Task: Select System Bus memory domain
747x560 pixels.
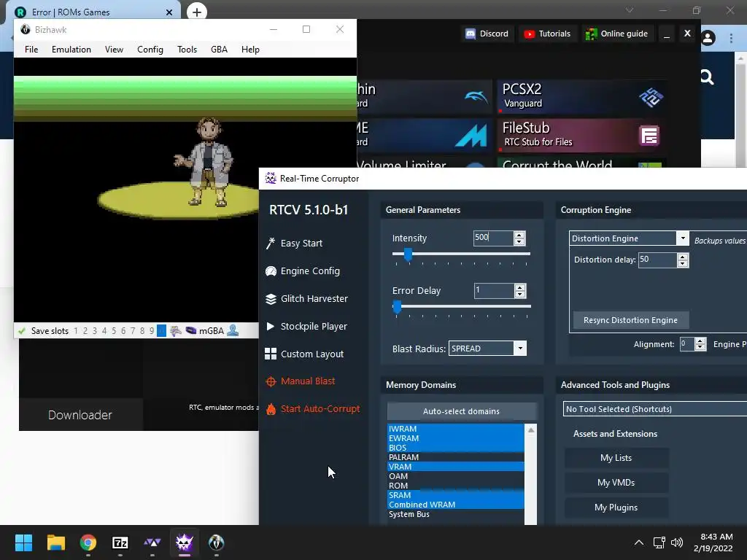Action: click(456, 514)
